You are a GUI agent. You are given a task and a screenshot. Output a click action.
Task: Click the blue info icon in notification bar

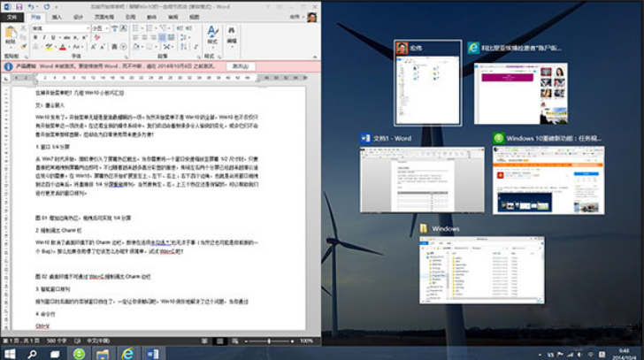pos(8,66)
